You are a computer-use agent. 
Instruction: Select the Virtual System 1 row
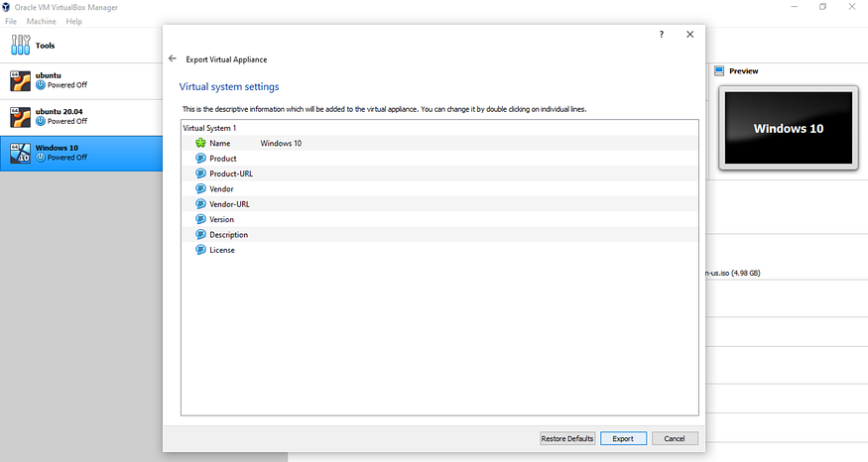[x=439, y=128]
